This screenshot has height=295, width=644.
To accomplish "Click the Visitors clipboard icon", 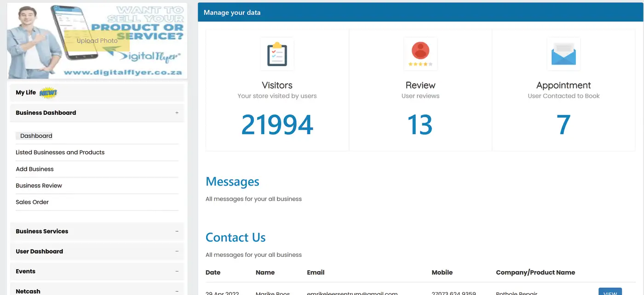I will [x=277, y=54].
